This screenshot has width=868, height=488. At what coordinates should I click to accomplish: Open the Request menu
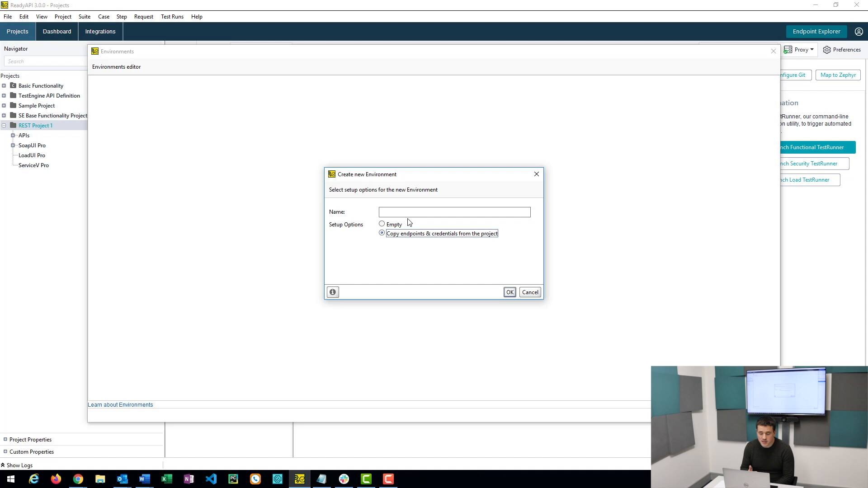(x=143, y=17)
